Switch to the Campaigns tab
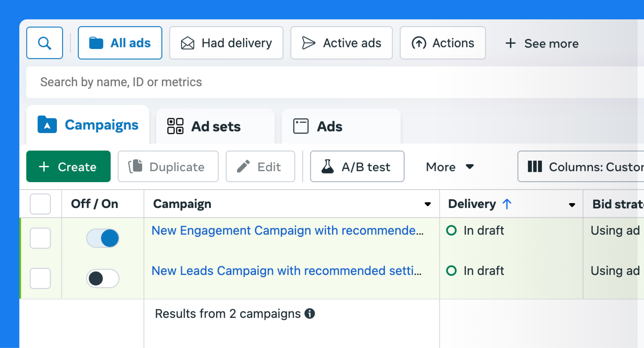The height and width of the screenshot is (348, 644). (x=88, y=125)
